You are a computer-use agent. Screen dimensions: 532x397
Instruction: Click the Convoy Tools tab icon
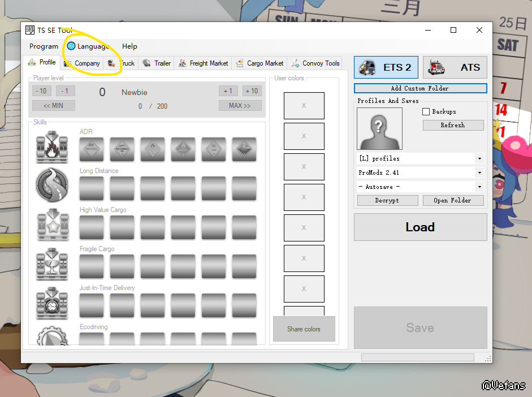[x=295, y=63]
